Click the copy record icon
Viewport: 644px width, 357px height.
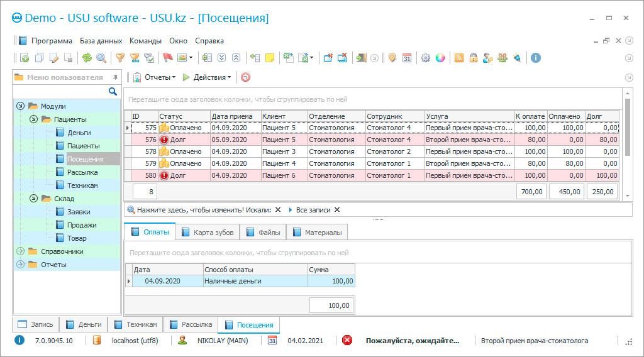(x=39, y=58)
